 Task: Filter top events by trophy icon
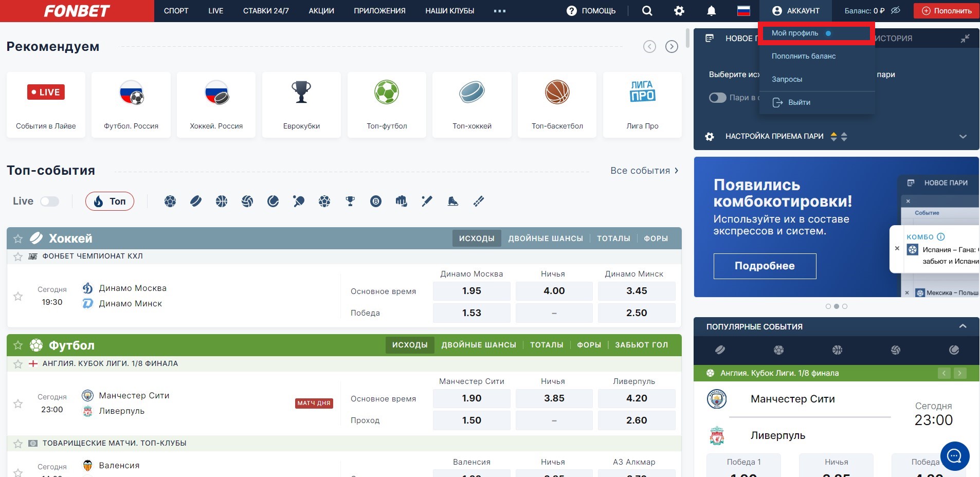350,201
